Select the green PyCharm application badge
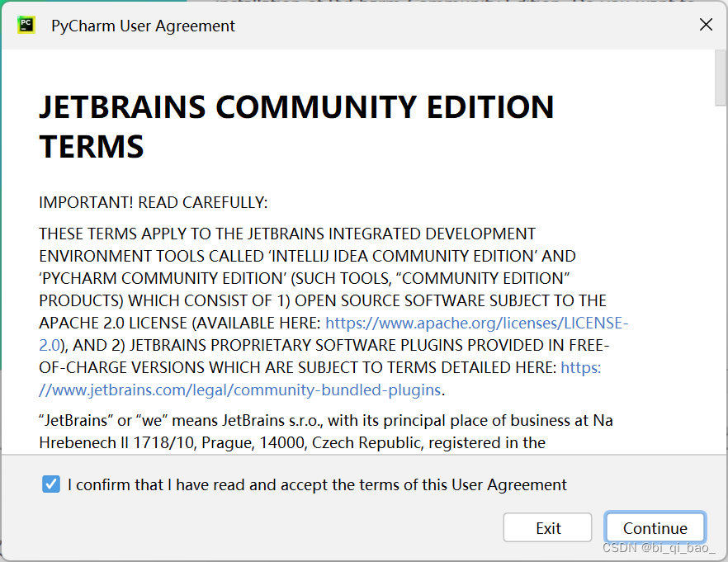Image resolution: width=728 pixels, height=562 pixels. 24,25
